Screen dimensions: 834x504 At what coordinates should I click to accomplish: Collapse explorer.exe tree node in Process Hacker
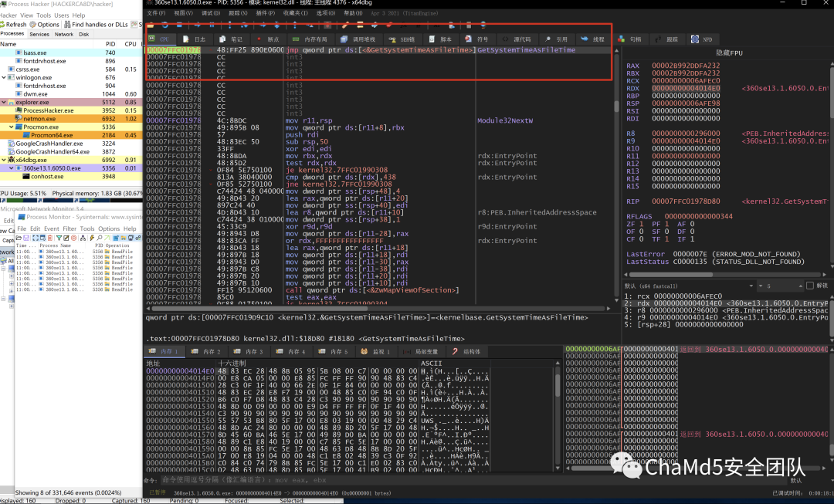coord(4,102)
